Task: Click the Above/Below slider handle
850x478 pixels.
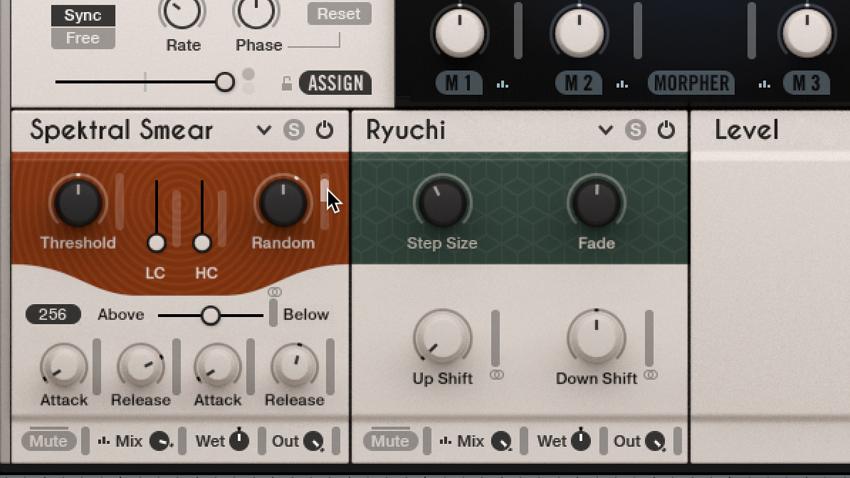Action: pos(210,315)
